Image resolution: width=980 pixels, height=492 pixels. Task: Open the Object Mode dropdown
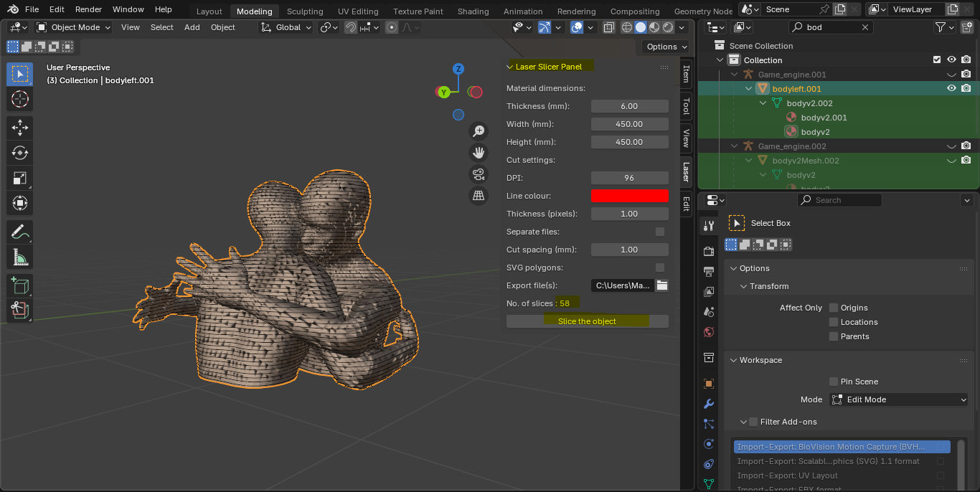74,27
